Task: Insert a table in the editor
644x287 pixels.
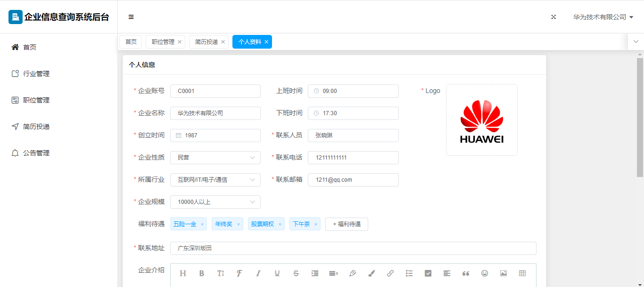Action: pos(522,273)
